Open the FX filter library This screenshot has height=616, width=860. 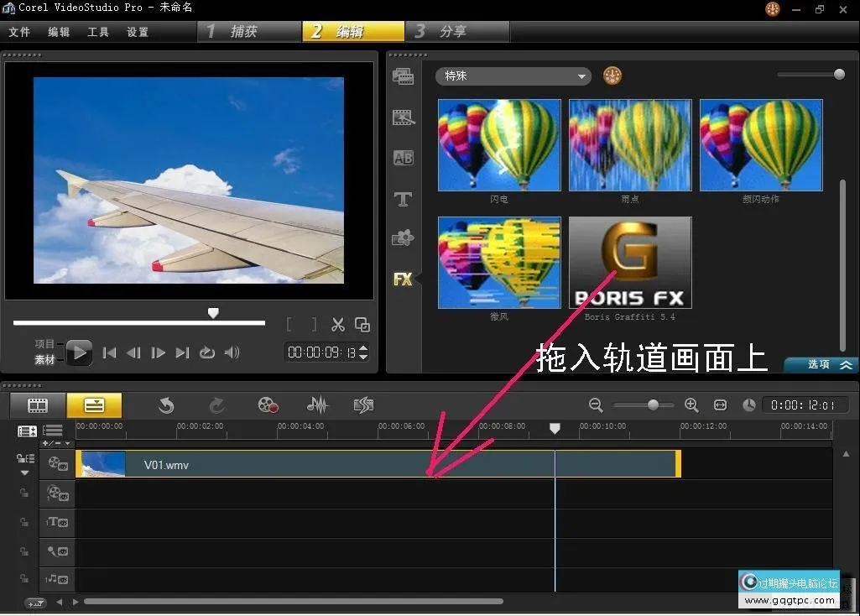click(x=404, y=279)
